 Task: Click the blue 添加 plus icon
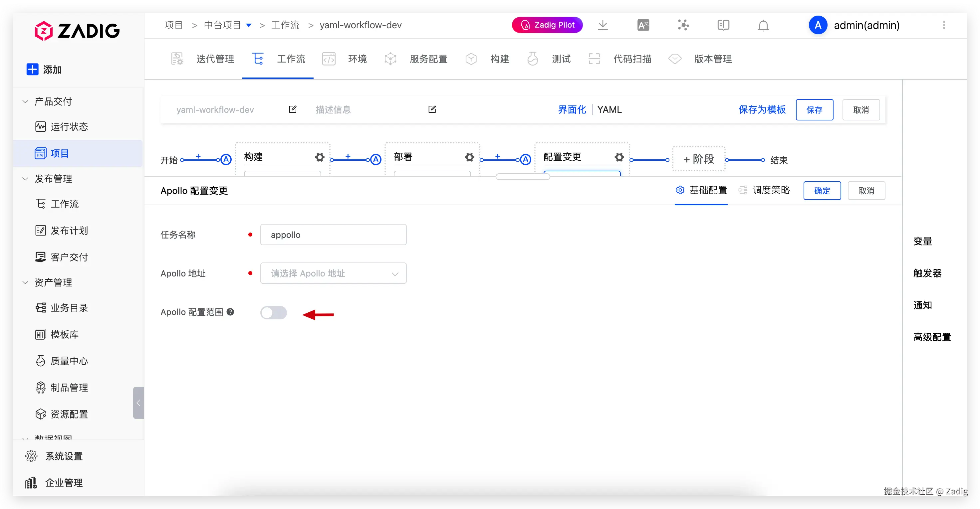point(32,69)
